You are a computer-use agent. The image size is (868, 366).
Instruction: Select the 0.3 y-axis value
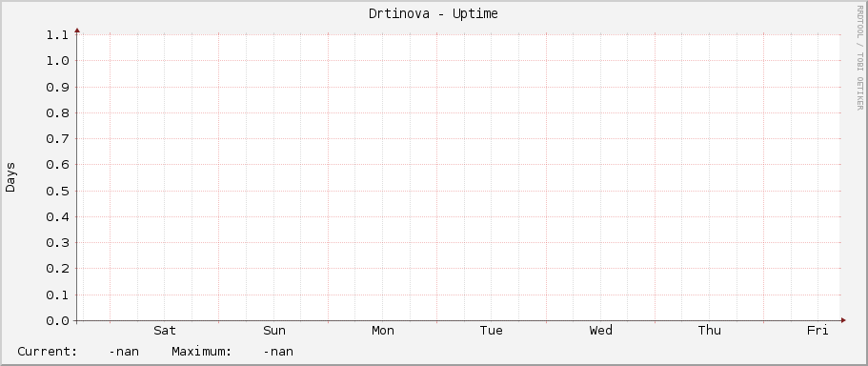[57, 243]
